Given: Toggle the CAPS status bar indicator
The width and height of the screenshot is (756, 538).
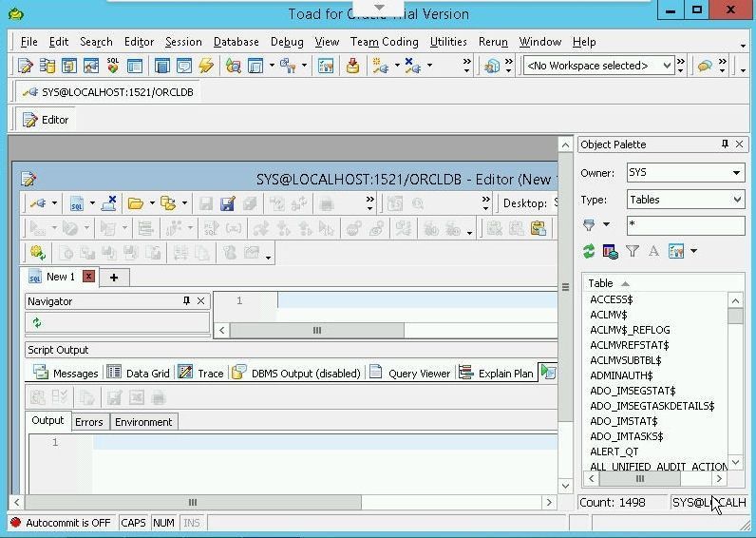Looking at the screenshot, I should (133, 523).
